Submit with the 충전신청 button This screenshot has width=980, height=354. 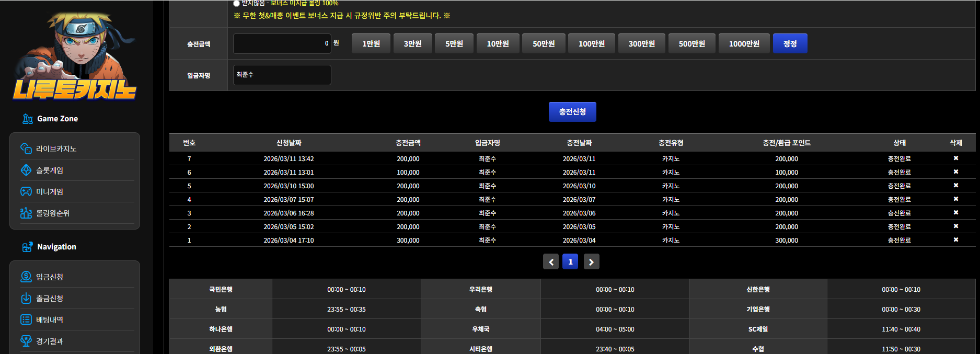[572, 112]
